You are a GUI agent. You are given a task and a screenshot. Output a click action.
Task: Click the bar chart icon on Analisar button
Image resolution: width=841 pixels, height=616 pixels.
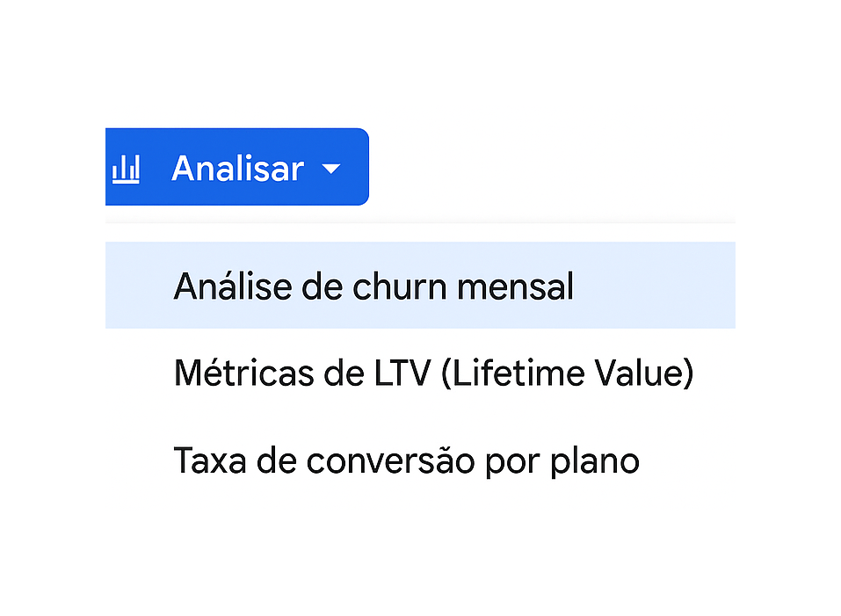126,169
